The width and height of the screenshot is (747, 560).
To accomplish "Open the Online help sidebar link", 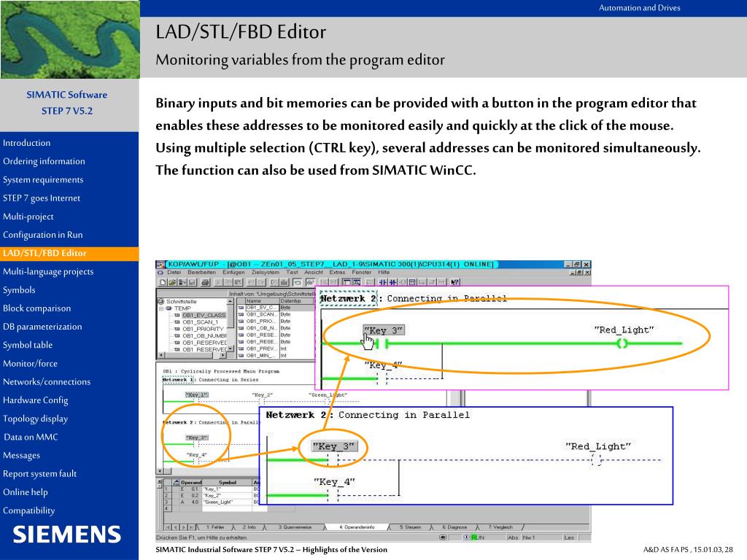I will click(26, 492).
